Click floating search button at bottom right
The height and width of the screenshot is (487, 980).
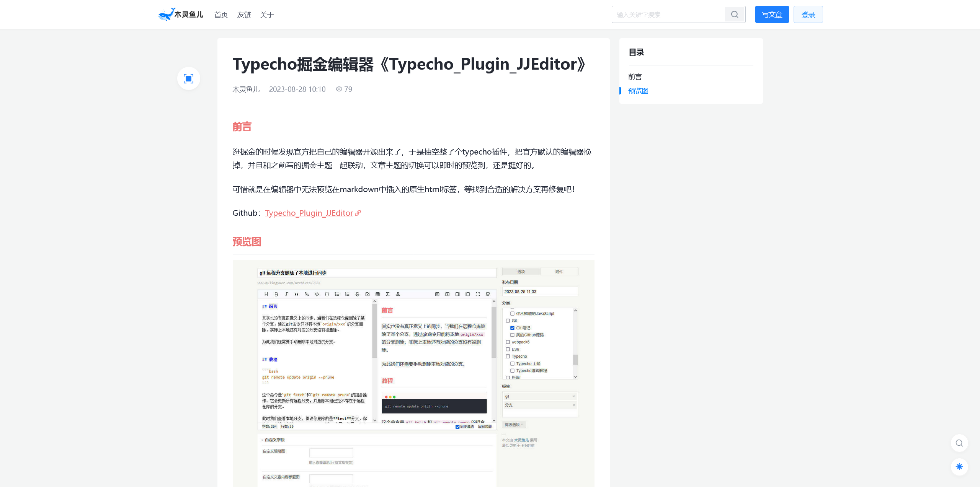(x=959, y=443)
